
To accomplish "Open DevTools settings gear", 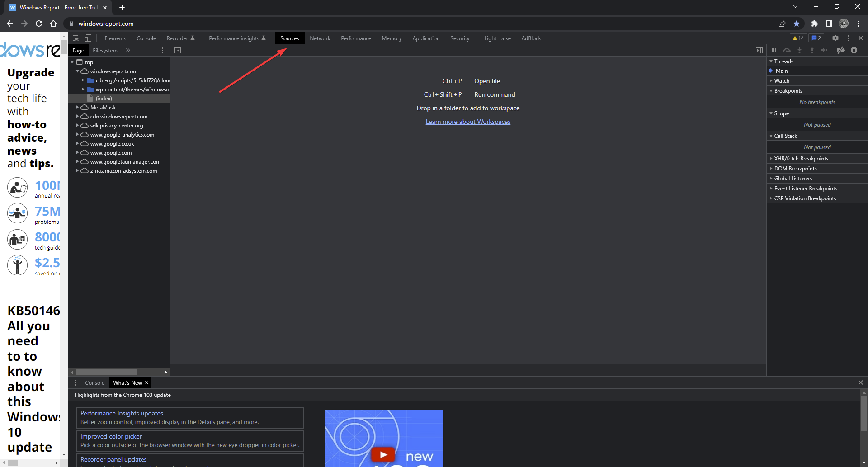I will pyautogui.click(x=835, y=38).
